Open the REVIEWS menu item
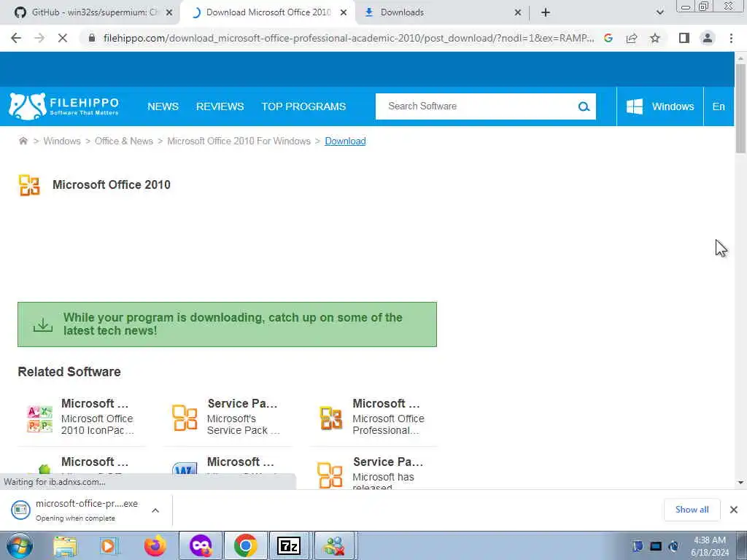Image resolution: width=747 pixels, height=560 pixels. coord(220,106)
